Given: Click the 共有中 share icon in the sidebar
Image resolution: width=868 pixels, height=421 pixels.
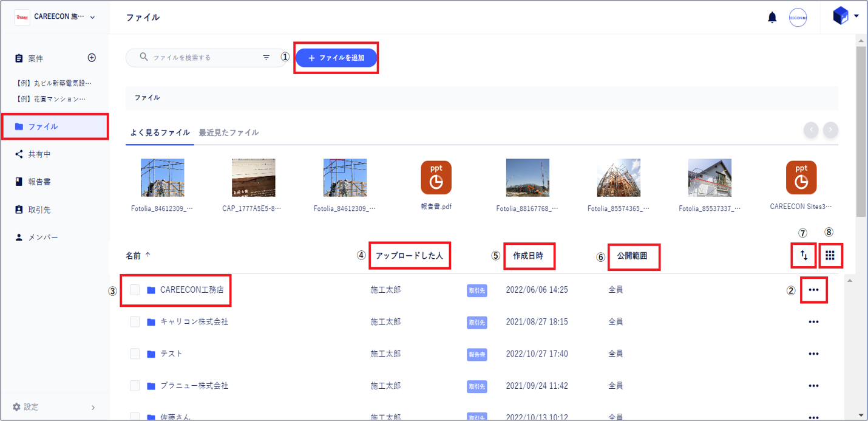Looking at the screenshot, I should point(19,154).
